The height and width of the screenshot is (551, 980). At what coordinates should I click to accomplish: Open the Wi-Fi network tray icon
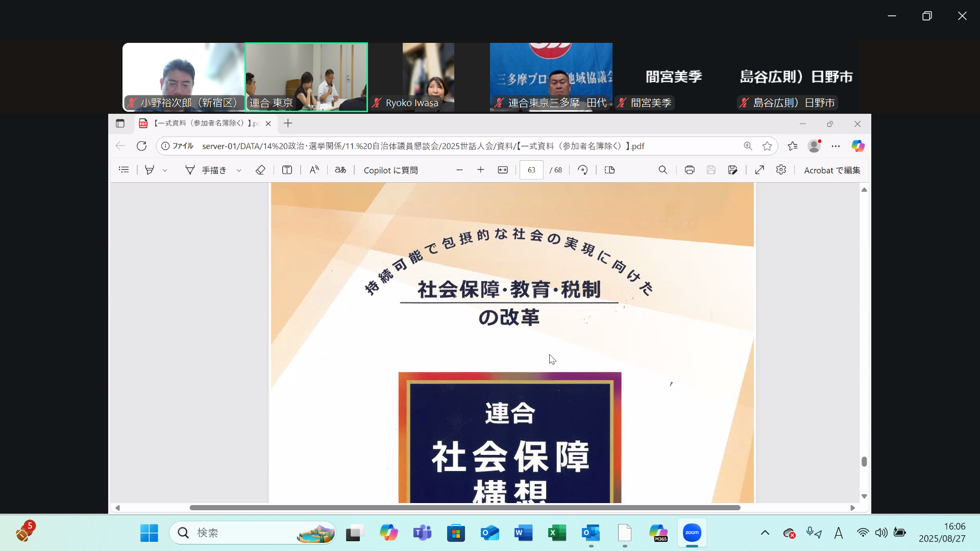click(x=863, y=533)
